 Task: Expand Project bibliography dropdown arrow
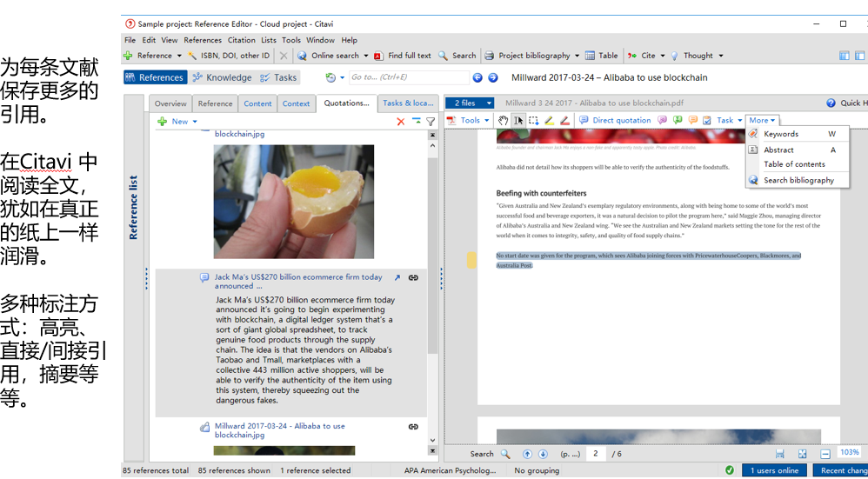coord(577,56)
